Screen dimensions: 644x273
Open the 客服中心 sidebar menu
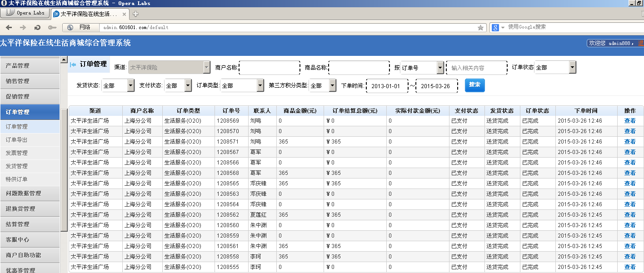[x=30, y=239]
